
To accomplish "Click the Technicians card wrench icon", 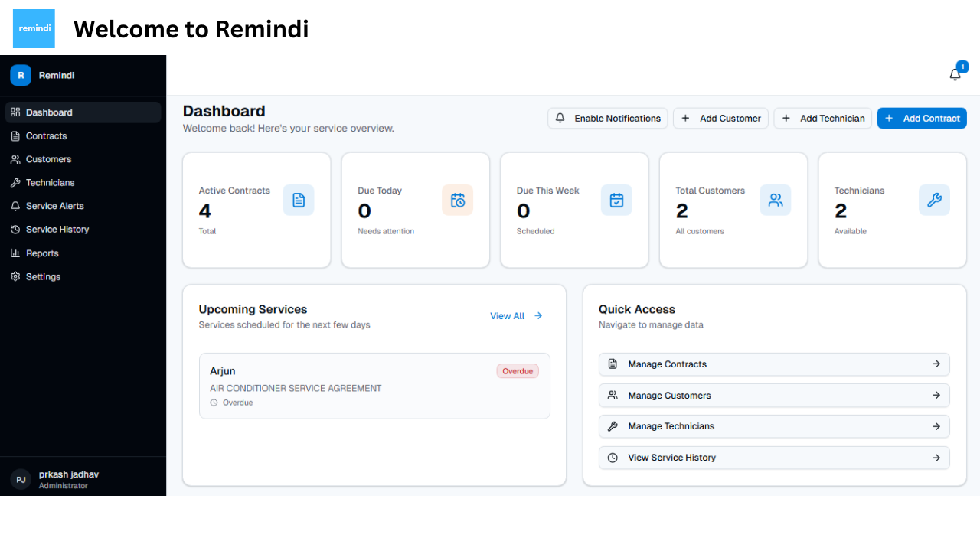I will pyautogui.click(x=934, y=200).
